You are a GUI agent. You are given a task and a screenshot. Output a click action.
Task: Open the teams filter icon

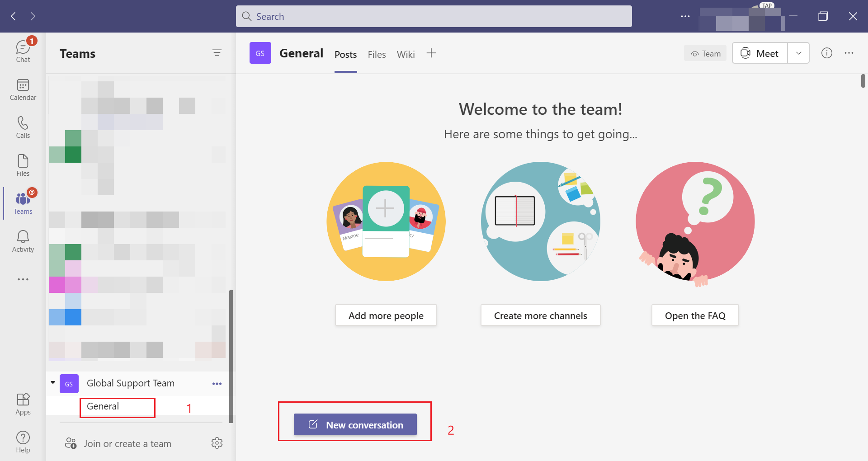(x=217, y=53)
